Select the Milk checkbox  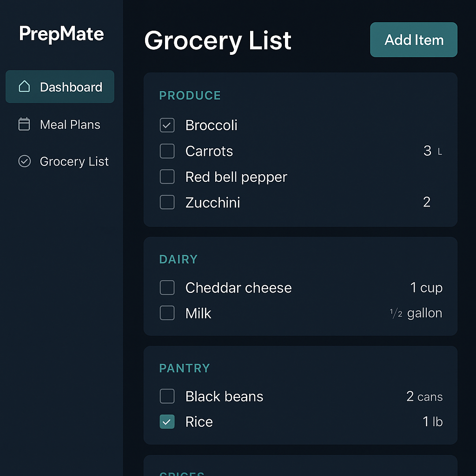click(x=167, y=313)
